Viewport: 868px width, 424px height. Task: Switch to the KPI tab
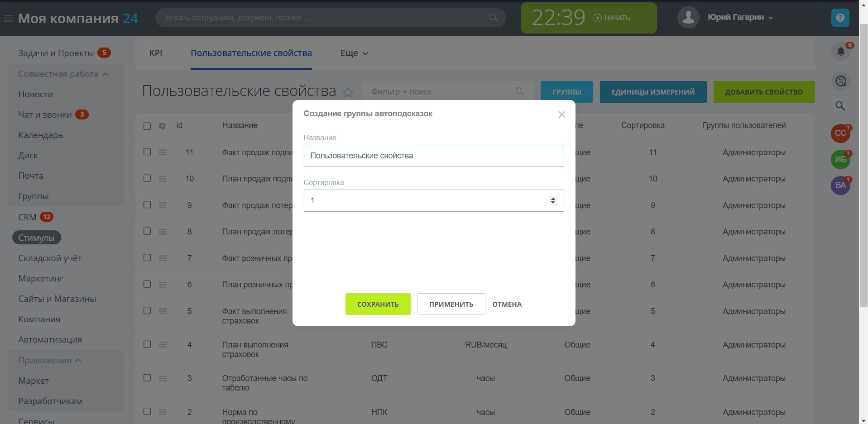pos(156,53)
